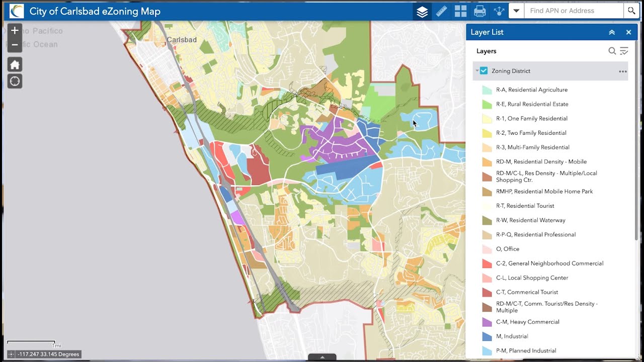Viewport: 644px width, 362px height.
Task: Uncheck the Zoning District layer checkbox
Action: coord(484,71)
